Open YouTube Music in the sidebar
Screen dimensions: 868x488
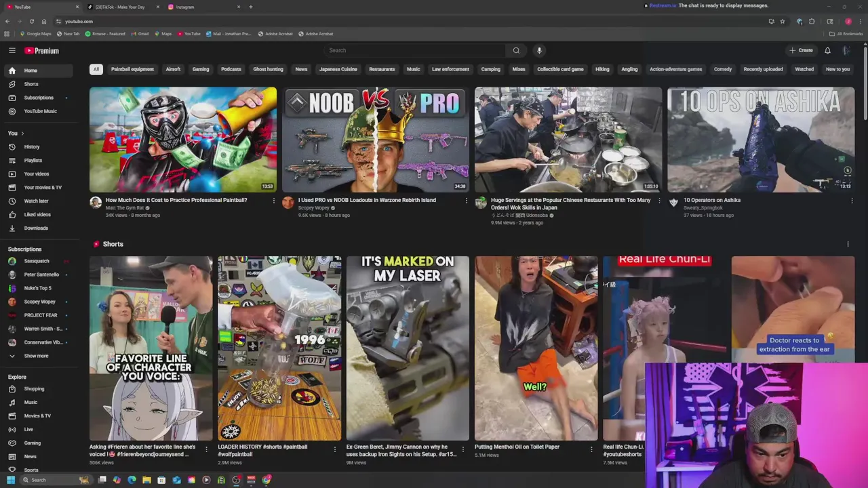(39, 111)
